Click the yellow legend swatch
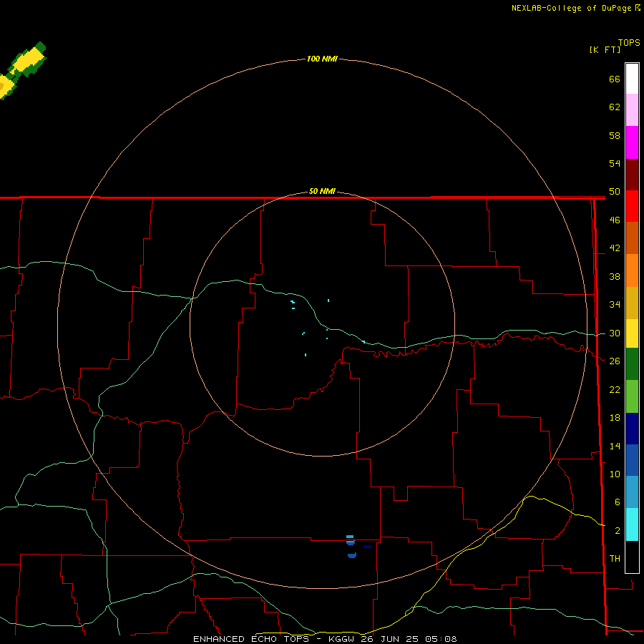The height and width of the screenshot is (644, 644). (x=632, y=333)
